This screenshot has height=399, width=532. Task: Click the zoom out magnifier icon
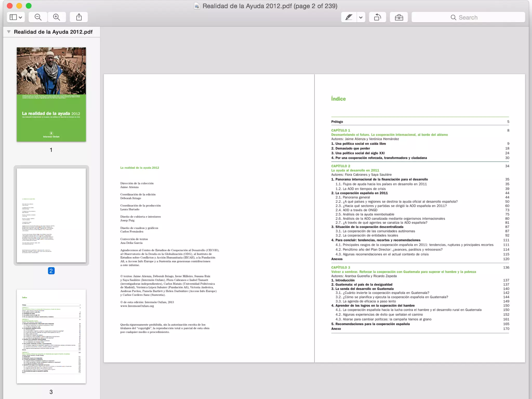[x=38, y=17]
